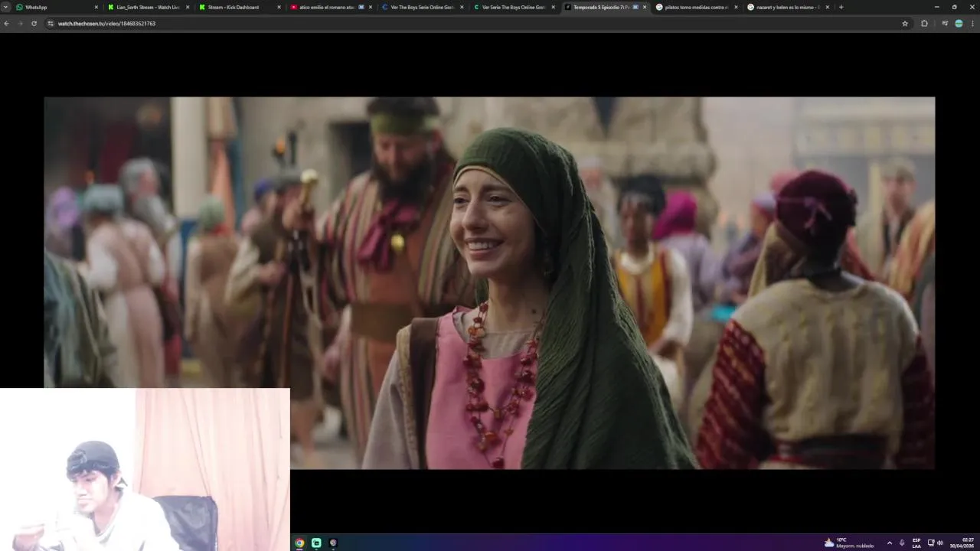
Task: Switch to the Stream - Kick Dashboard tab
Action: tap(240, 7)
